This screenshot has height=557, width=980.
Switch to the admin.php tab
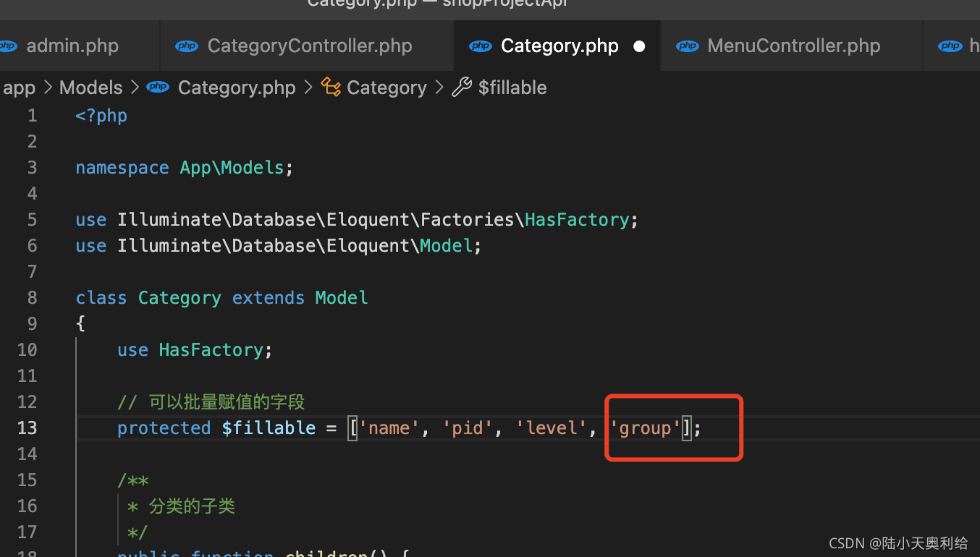point(72,46)
